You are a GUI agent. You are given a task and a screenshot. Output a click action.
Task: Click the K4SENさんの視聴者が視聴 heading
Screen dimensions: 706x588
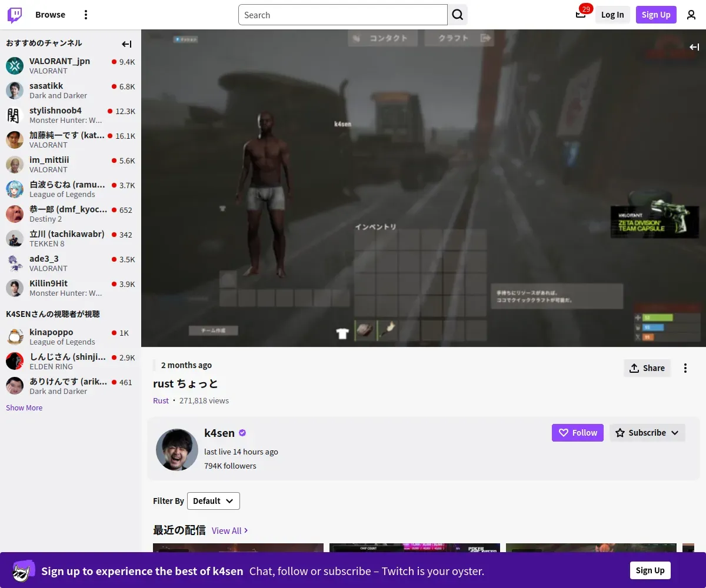pyautogui.click(x=53, y=314)
